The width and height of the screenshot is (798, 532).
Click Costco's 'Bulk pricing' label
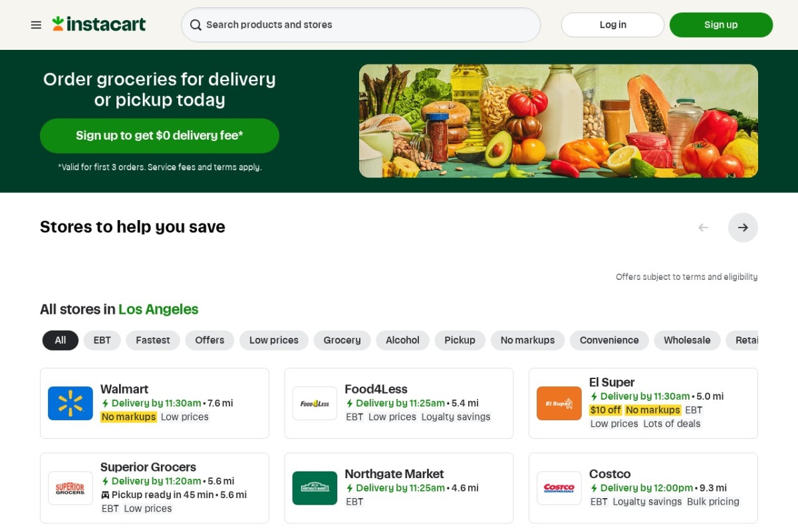[713, 502]
